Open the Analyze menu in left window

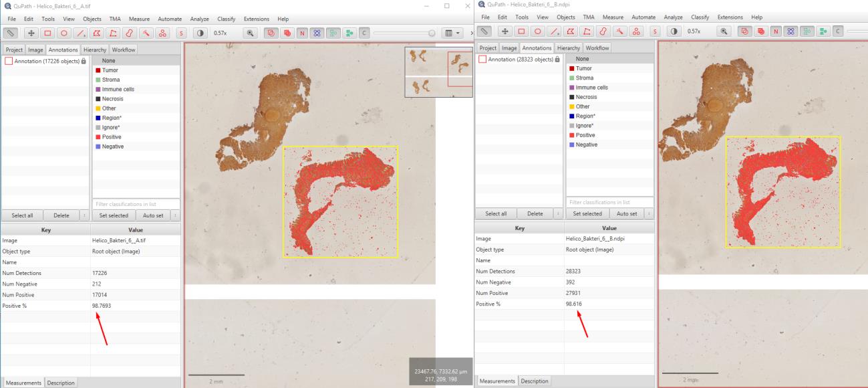200,19
